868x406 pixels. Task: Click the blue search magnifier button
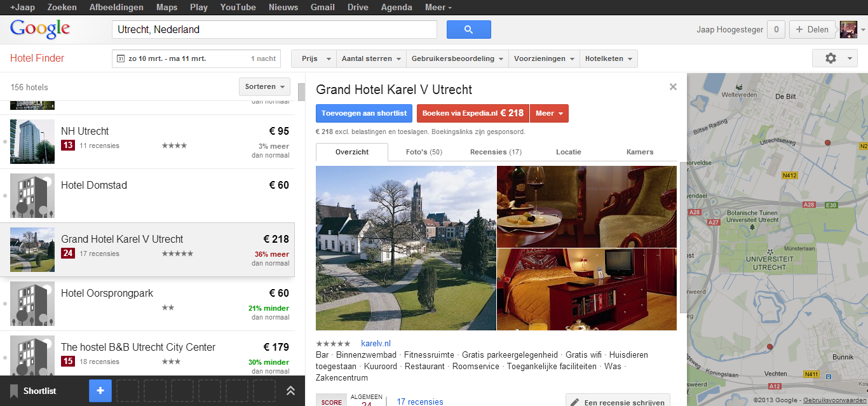468,30
